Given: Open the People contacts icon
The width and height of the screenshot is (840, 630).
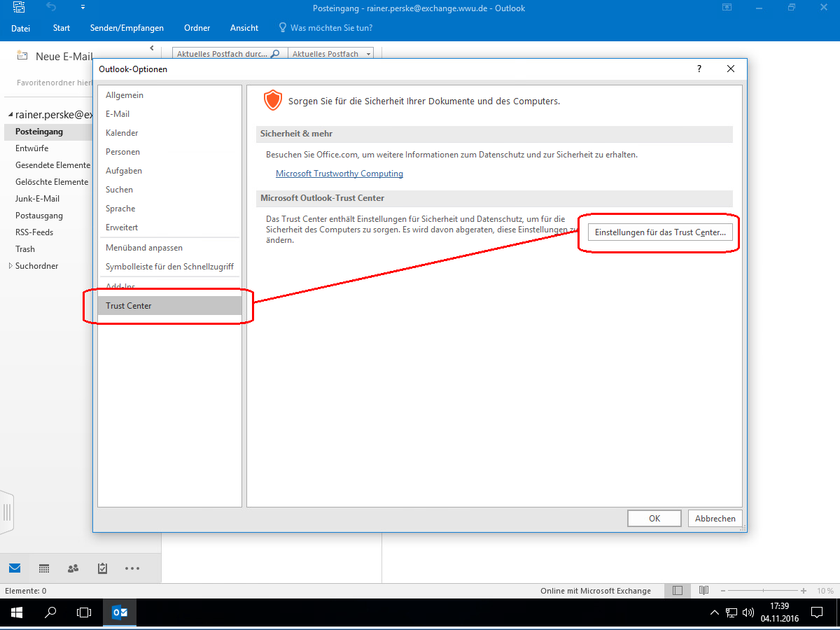Looking at the screenshot, I should [73, 568].
